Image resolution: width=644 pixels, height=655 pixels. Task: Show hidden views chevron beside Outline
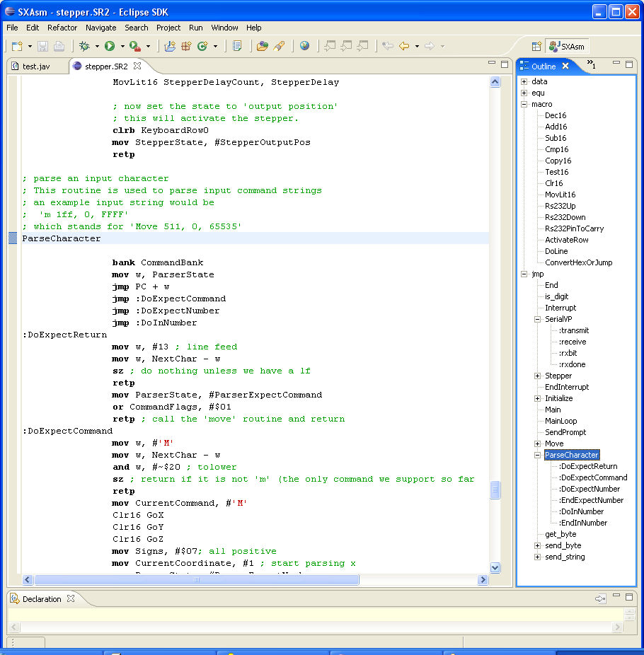click(592, 64)
